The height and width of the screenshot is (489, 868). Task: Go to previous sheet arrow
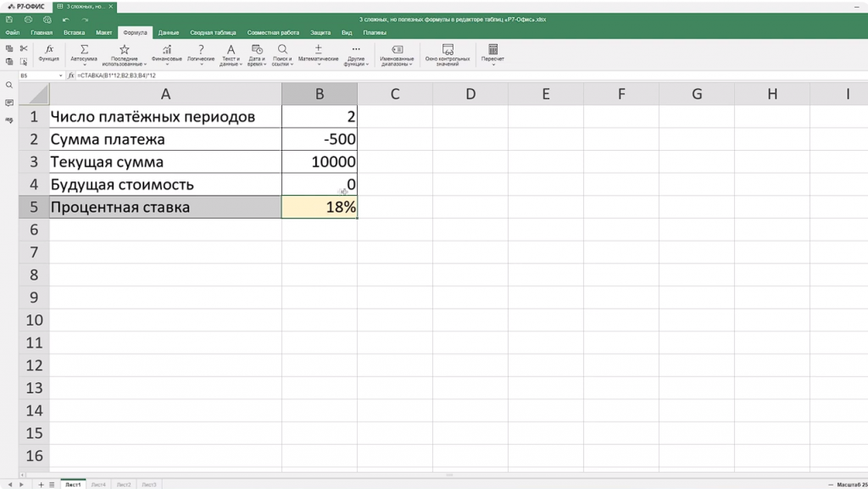pos(10,485)
